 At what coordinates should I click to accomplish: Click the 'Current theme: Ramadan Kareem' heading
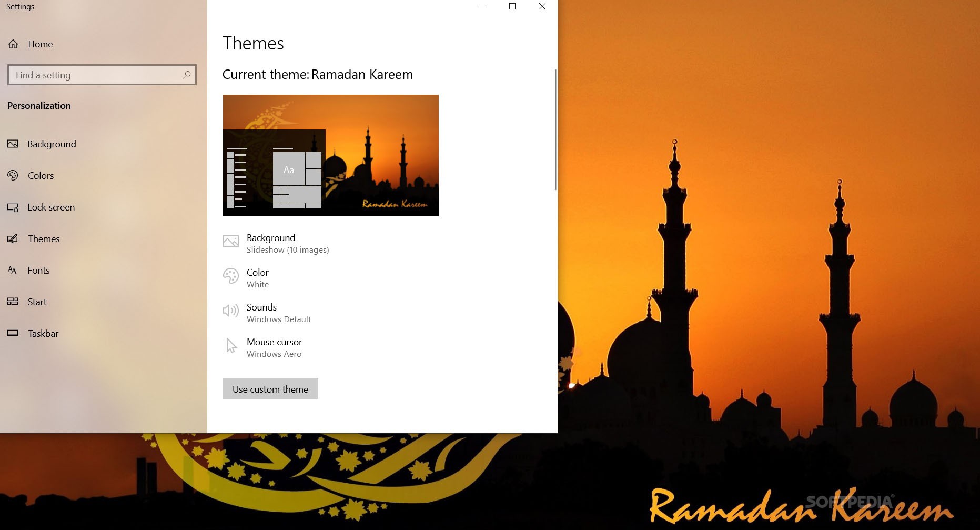click(318, 75)
